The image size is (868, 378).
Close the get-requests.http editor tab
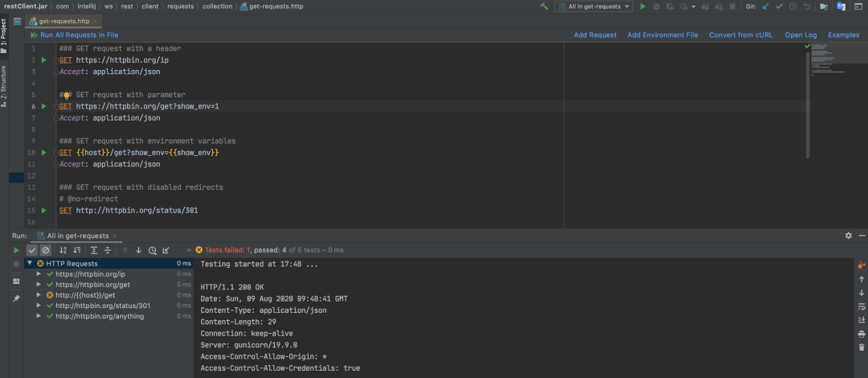(96, 21)
